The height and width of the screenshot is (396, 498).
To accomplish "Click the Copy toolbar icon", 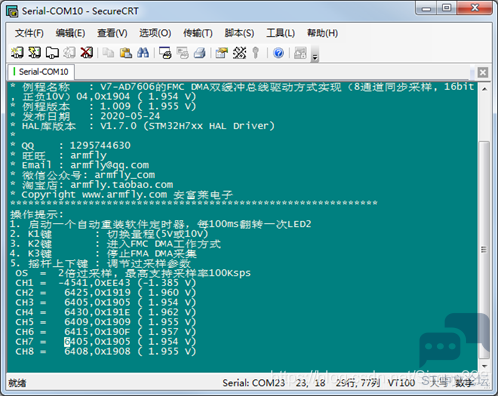I will tap(108, 53).
